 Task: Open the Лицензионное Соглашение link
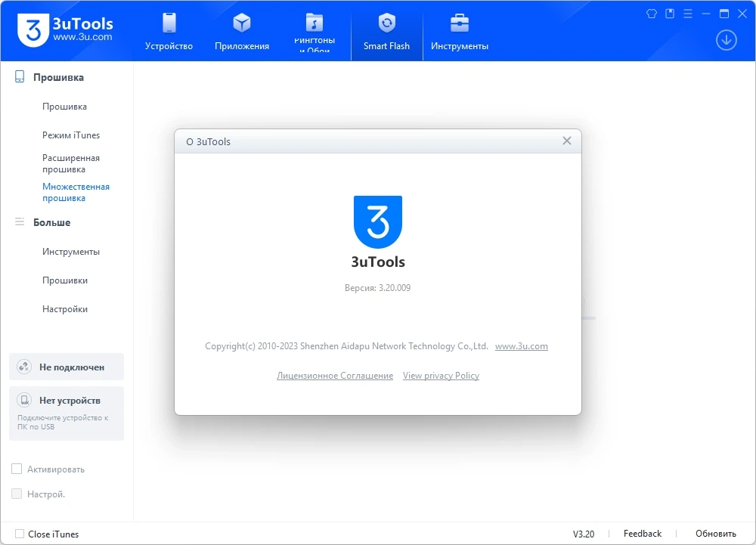tap(335, 376)
